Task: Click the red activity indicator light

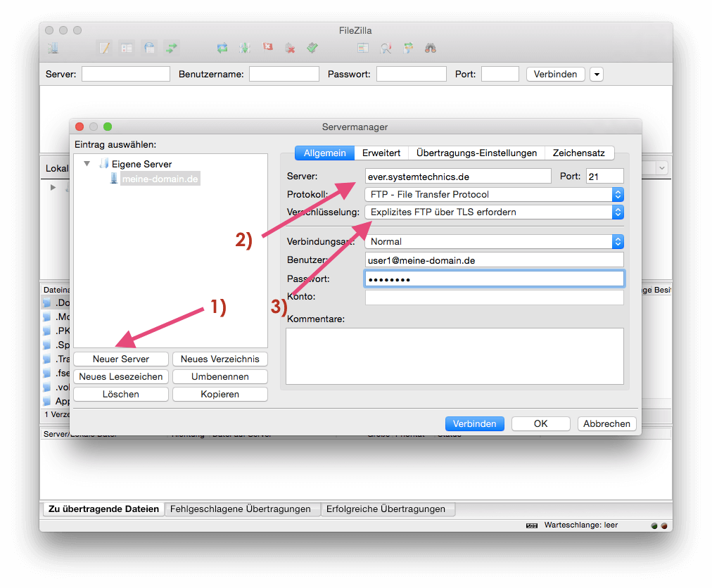Action: (664, 526)
